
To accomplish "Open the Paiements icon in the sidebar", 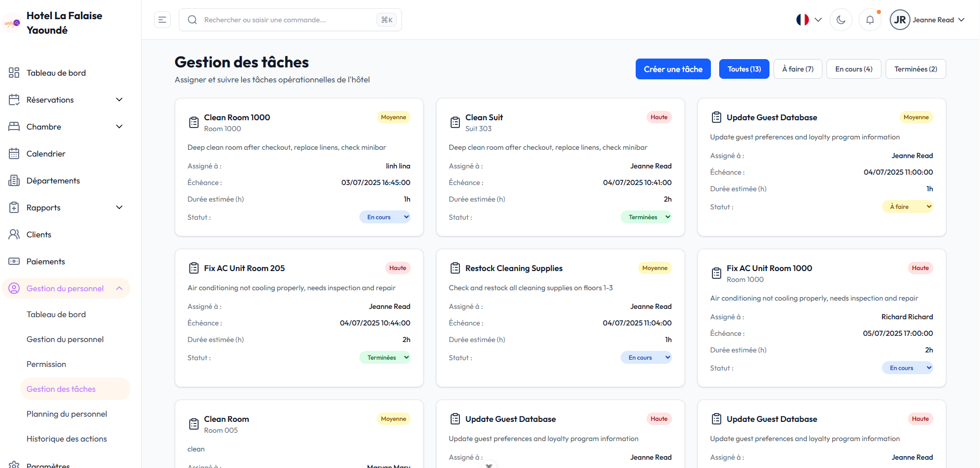I will click(x=14, y=262).
